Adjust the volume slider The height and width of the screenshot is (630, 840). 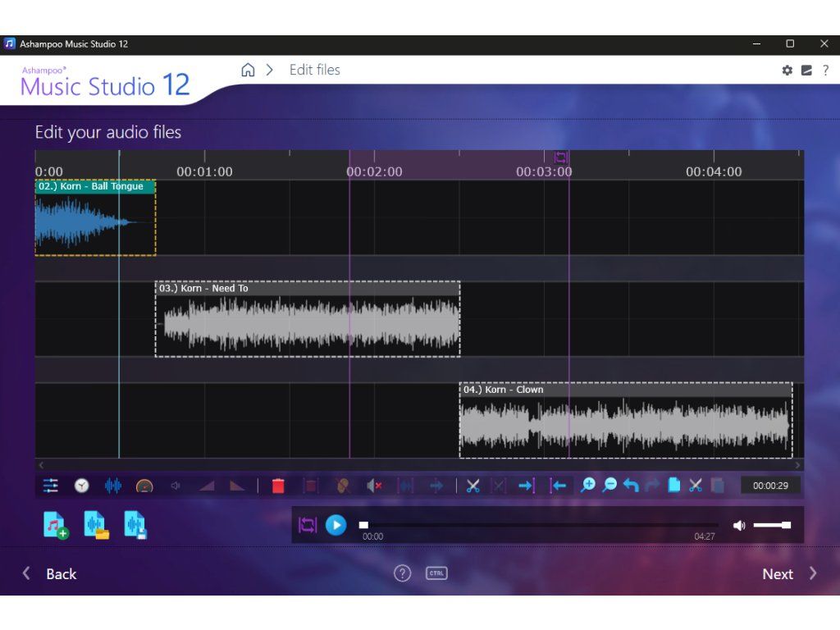click(771, 525)
